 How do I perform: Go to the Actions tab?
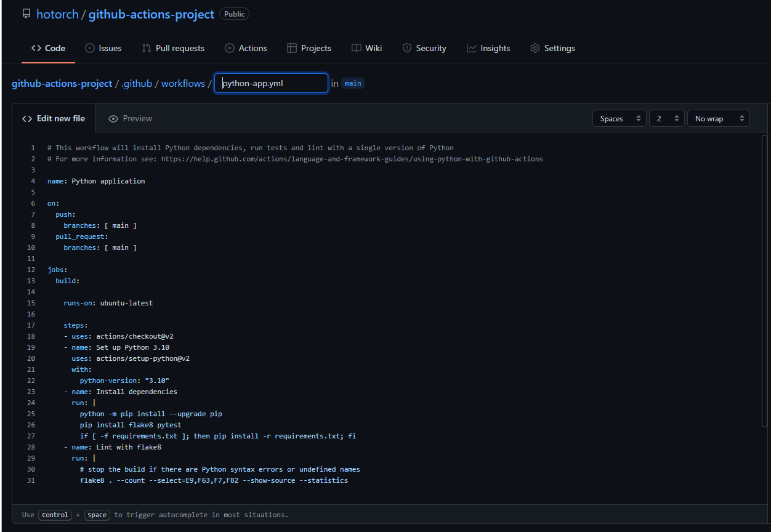[246, 48]
